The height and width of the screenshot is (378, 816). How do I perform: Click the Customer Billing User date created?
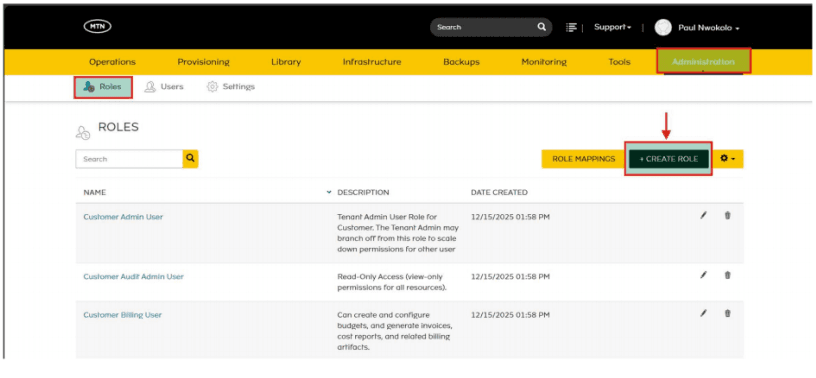pyautogui.click(x=510, y=315)
